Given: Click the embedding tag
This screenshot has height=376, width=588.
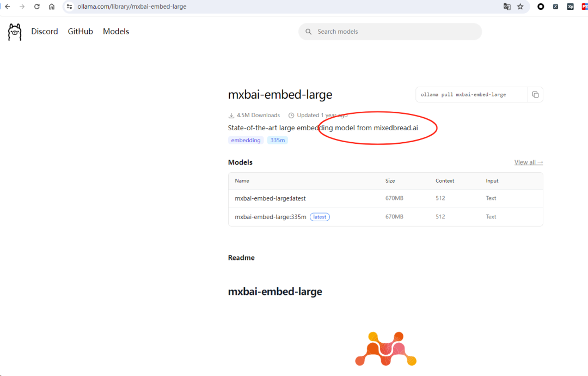Looking at the screenshot, I should 246,140.
